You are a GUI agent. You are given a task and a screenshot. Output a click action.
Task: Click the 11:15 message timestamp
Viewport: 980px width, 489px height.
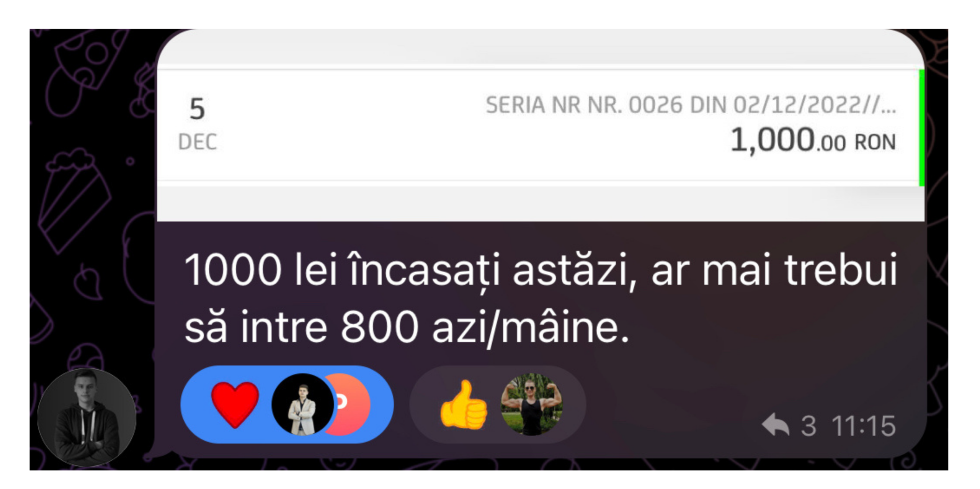point(863,425)
